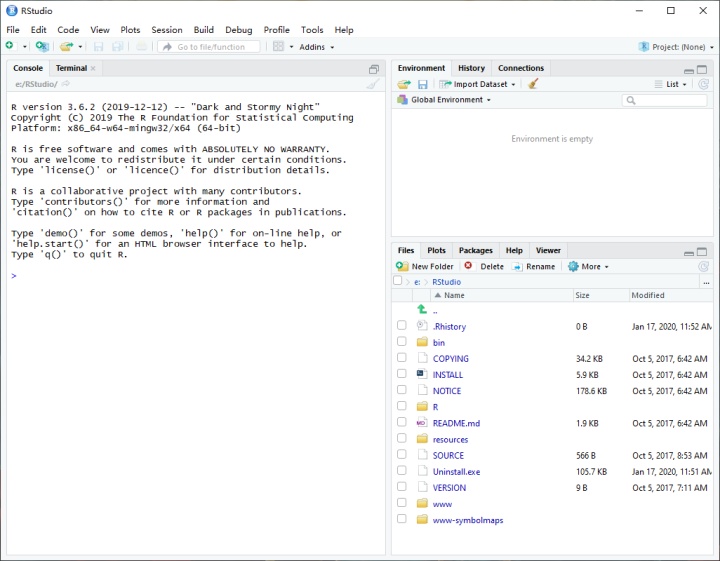
Task: Open the Global Environment dropdown
Action: (x=444, y=100)
